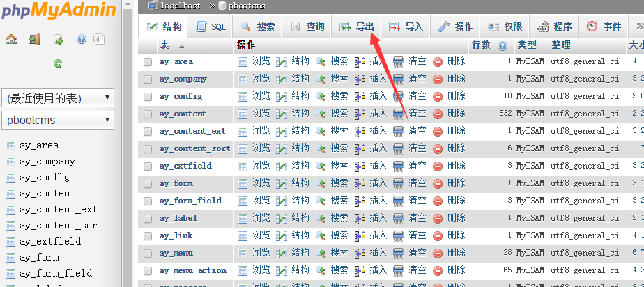644x287 pixels.
Task: Click the search icon in ay_form_field row
Action: click(321, 201)
